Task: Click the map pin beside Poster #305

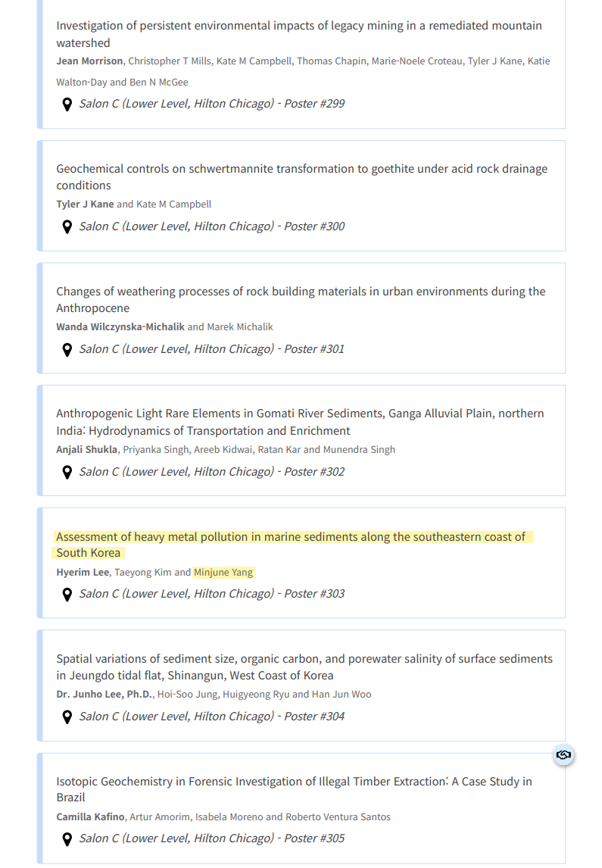Action: tap(67, 838)
